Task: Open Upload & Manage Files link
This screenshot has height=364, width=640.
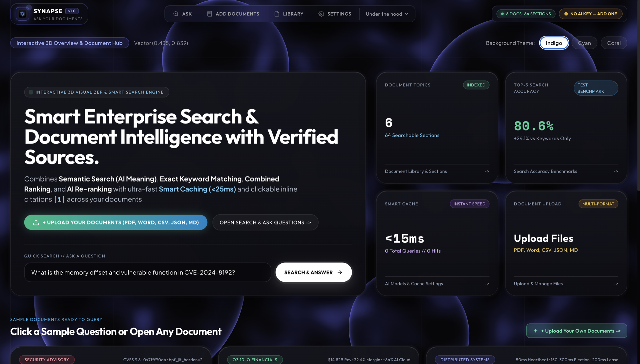Action: coord(538,284)
